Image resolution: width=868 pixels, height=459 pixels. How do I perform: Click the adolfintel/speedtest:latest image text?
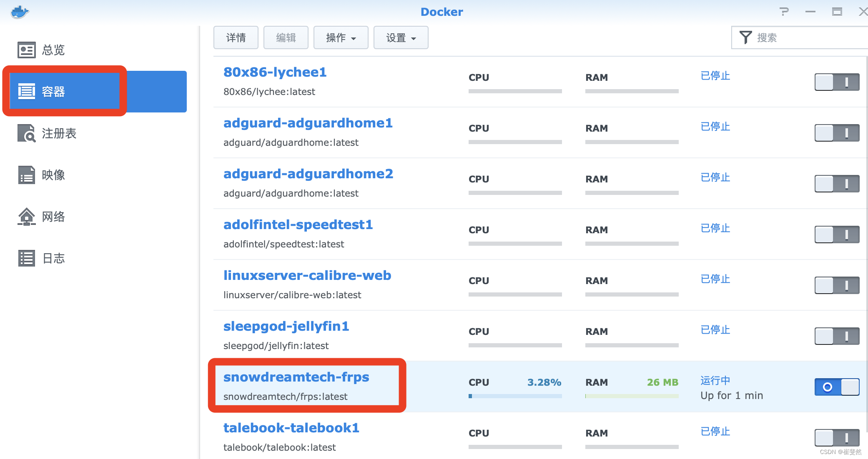coord(284,244)
